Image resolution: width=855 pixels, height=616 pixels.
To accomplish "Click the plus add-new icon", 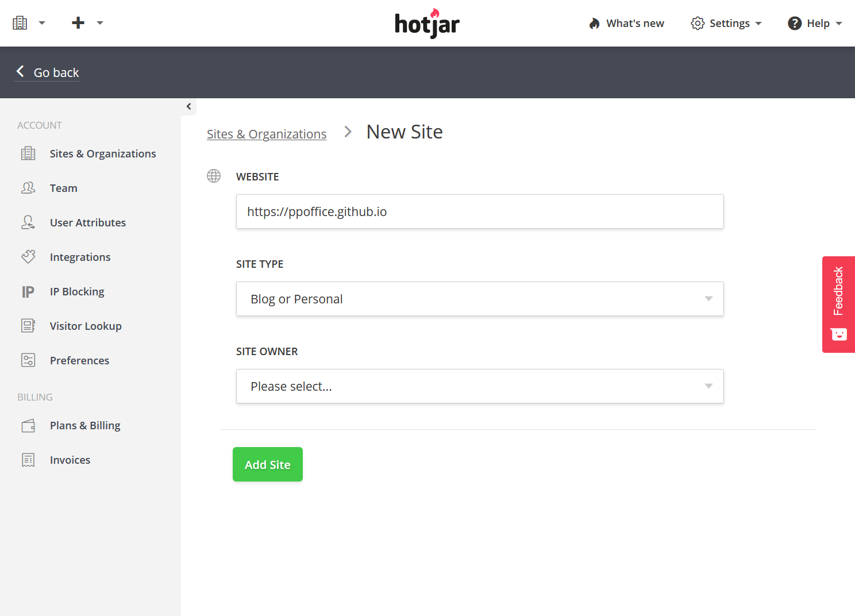I will [78, 23].
